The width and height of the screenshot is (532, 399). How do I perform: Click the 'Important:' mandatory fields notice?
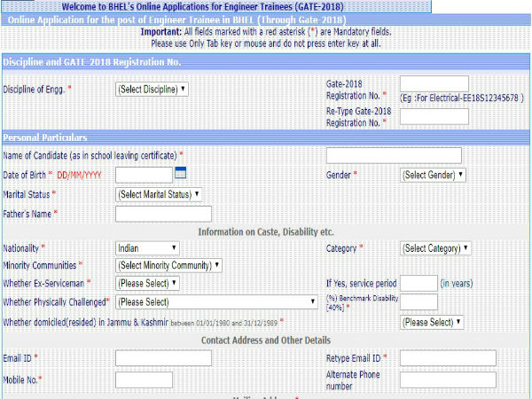266,32
